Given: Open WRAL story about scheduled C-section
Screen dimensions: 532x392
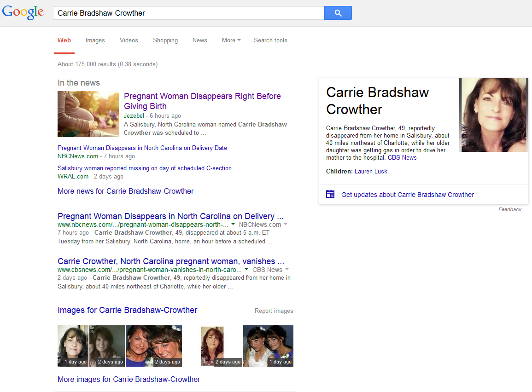Looking at the screenshot, I should point(144,168).
